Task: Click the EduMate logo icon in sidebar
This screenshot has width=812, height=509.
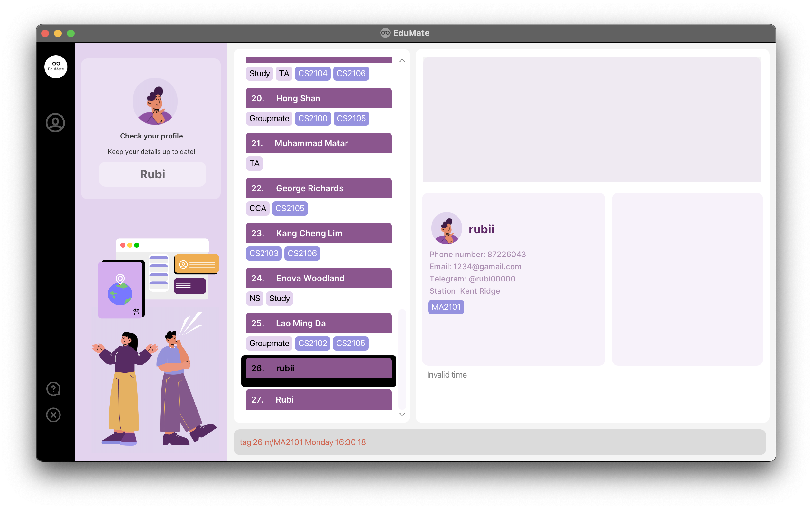Action: pyautogui.click(x=56, y=67)
